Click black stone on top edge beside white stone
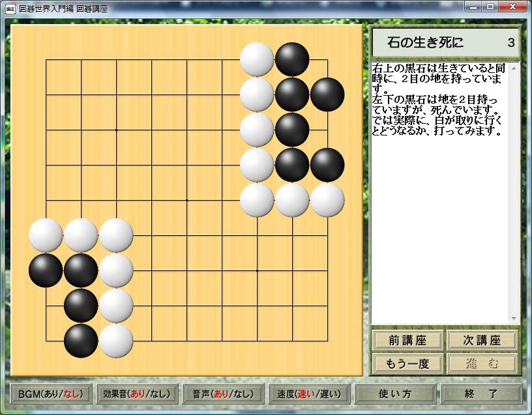Image resolution: width=532 pixels, height=415 pixels. pyautogui.click(x=292, y=59)
